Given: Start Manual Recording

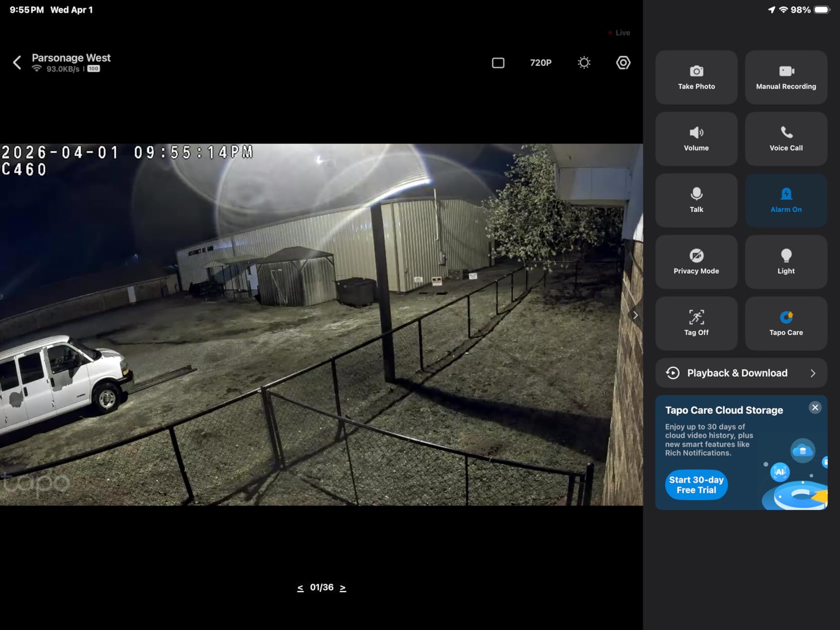Looking at the screenshot, I should point(786,77).
